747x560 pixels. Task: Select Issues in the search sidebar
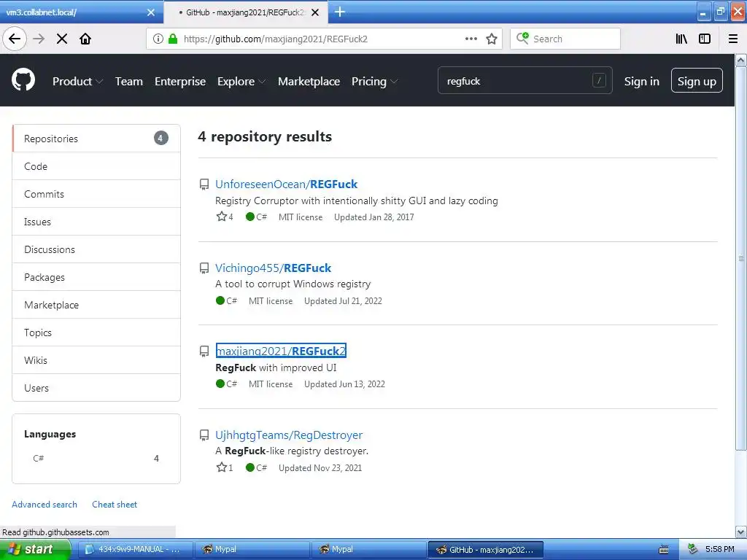[96, 222]
